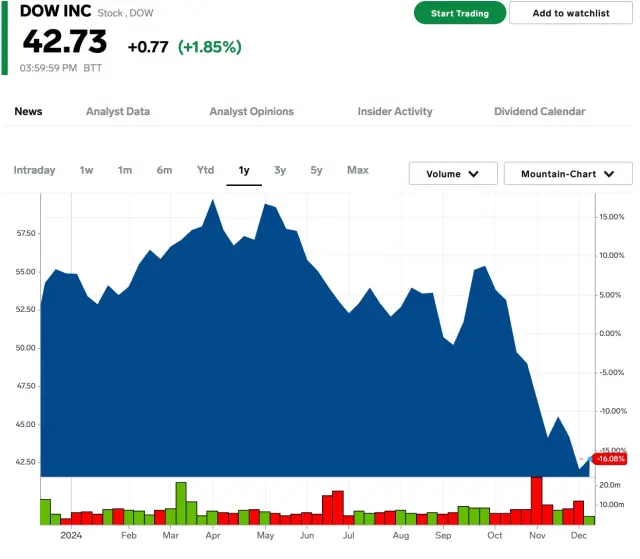This screenshot has width=640, height=559.
Task: Show the Max time range
Action: click(358, 170)
